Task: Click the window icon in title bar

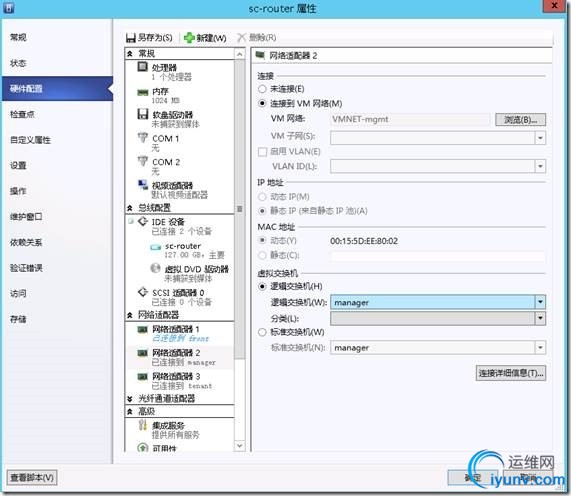Action: coord(8,7)
